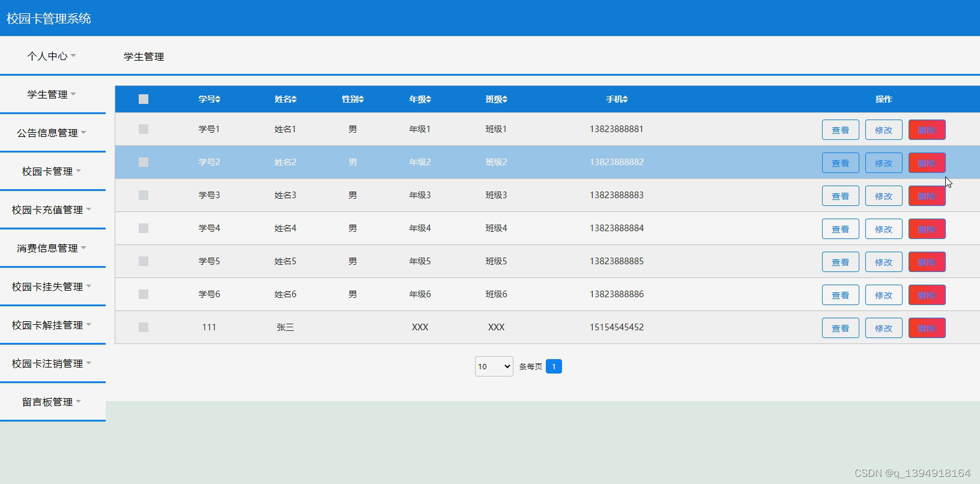Sort table by 姓名 column sort arrows
This screenshot has height=484, width=980.
294,99
